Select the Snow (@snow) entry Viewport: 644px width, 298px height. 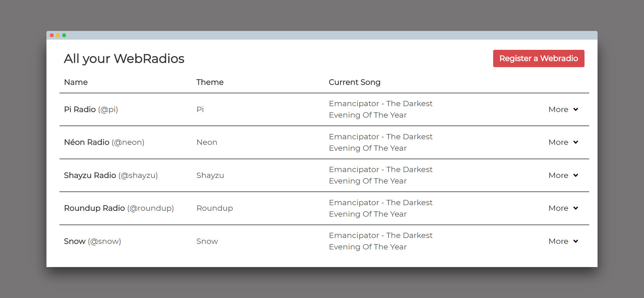pos(92,241)
